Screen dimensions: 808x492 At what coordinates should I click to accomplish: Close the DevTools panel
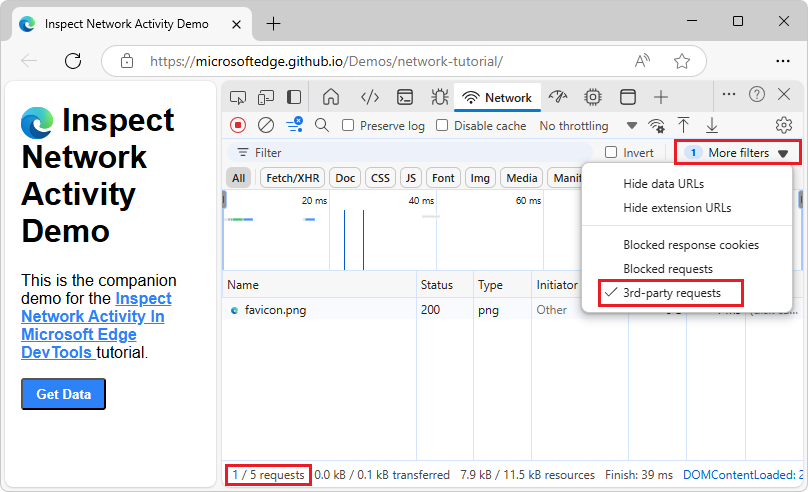coord(784,94)
